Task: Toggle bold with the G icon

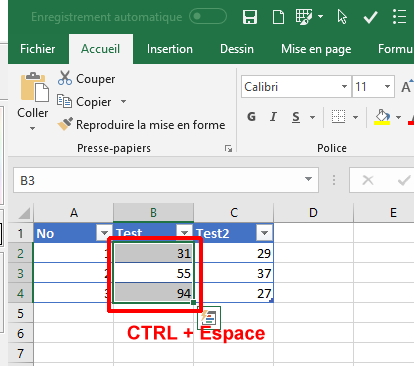Action: [252, 117]
